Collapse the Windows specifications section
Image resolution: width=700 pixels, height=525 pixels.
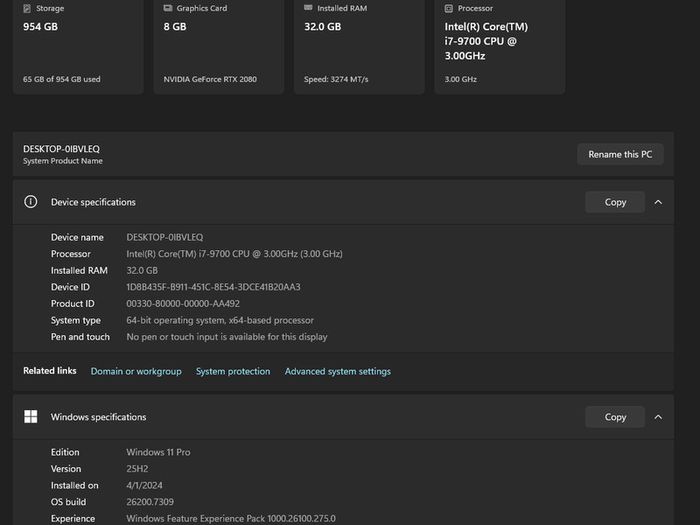pyautogui.click(x=658, y=417)
